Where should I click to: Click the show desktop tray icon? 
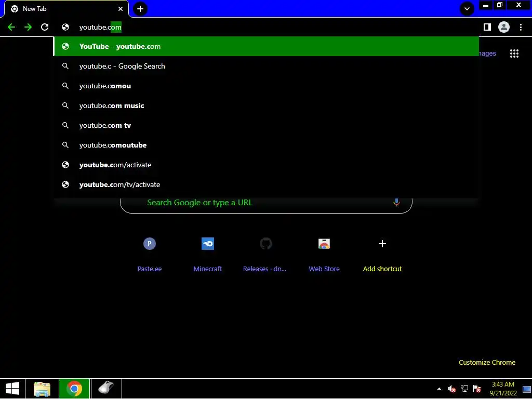pos(527,389)
